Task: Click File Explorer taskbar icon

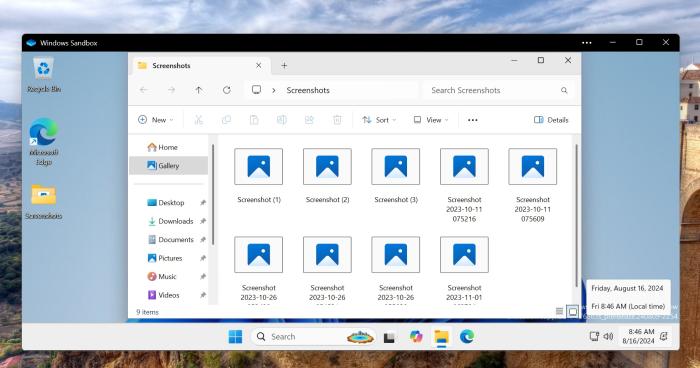Action: [x=442, y=337]
